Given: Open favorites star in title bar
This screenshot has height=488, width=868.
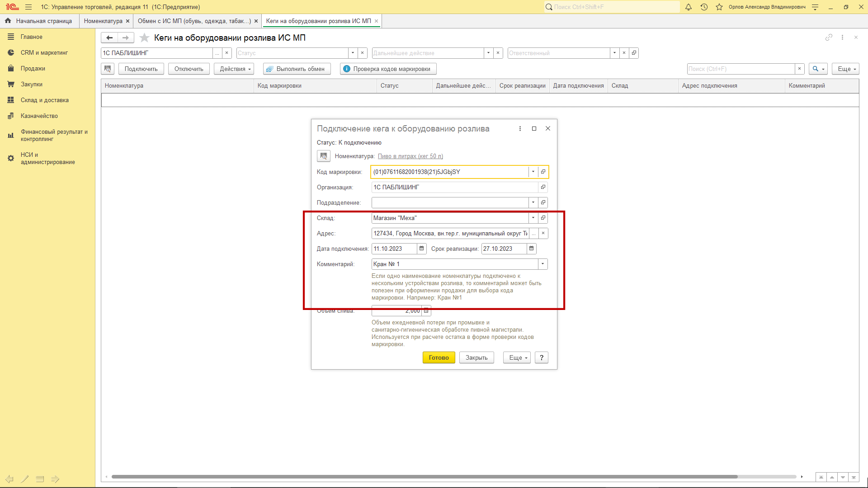Looking at the screenshot, I should click(x=719, y=7).
